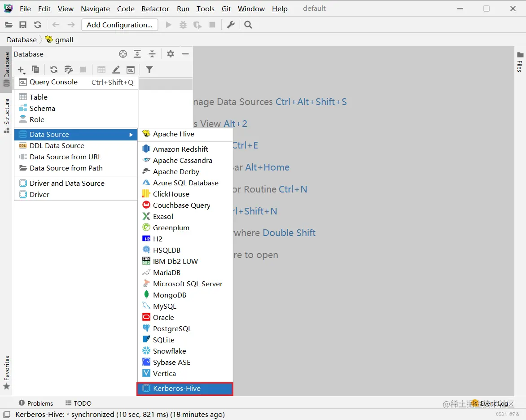526x420 pixels.
Task: Choose Apache Hive data source
Action: coord(185,134)
